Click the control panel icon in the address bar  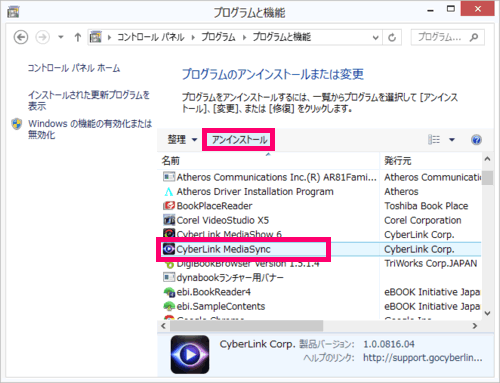tap(96, 37)
